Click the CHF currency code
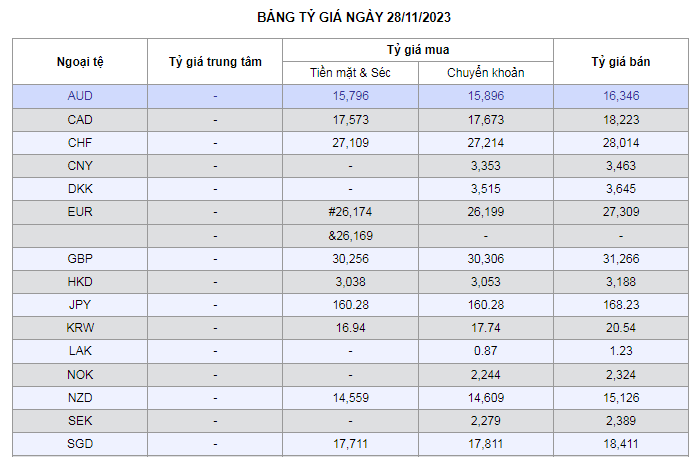This screenshot has height=457, width=695. pyautogui.click(x=80, y=143)
